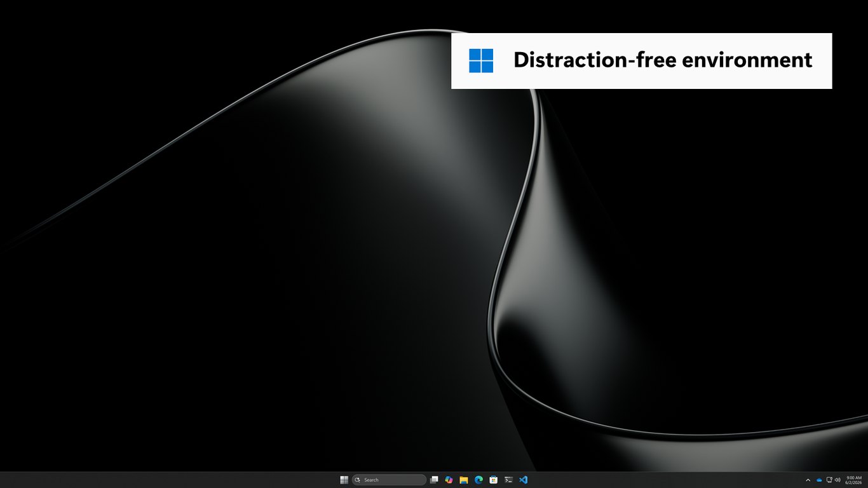Open the OneDrive cloud tray icon
The image size is (868, 488).
pyautogui.click(x=819, y=480)
